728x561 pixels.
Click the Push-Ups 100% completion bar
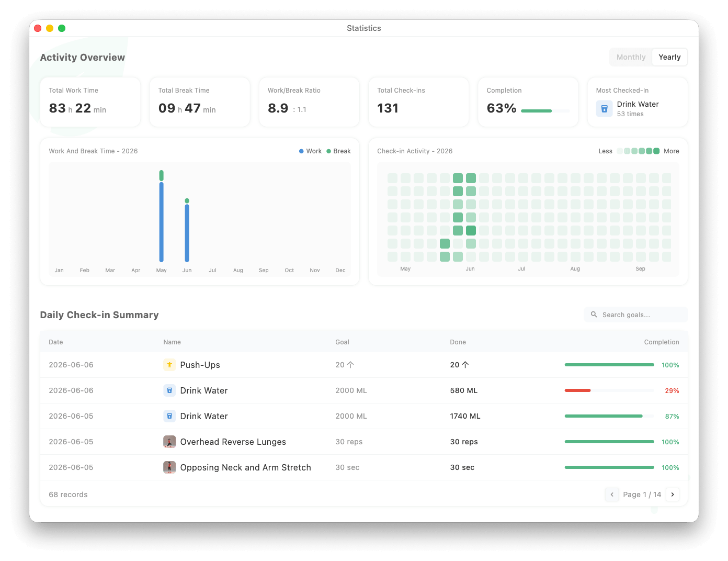[609, 365]
